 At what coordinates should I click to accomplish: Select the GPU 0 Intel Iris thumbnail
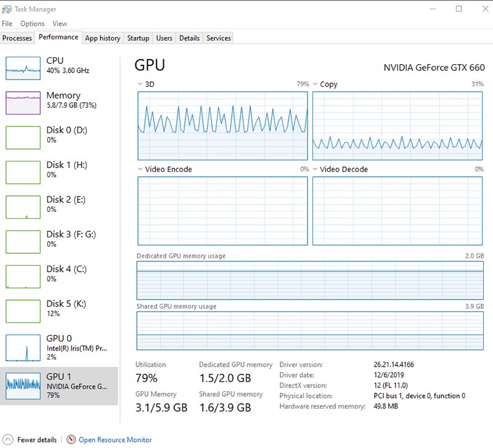[x=23, y=348]
